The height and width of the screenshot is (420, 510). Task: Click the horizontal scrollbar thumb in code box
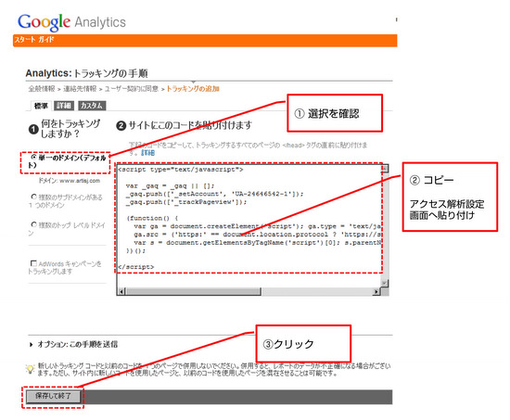click(193, 291)
